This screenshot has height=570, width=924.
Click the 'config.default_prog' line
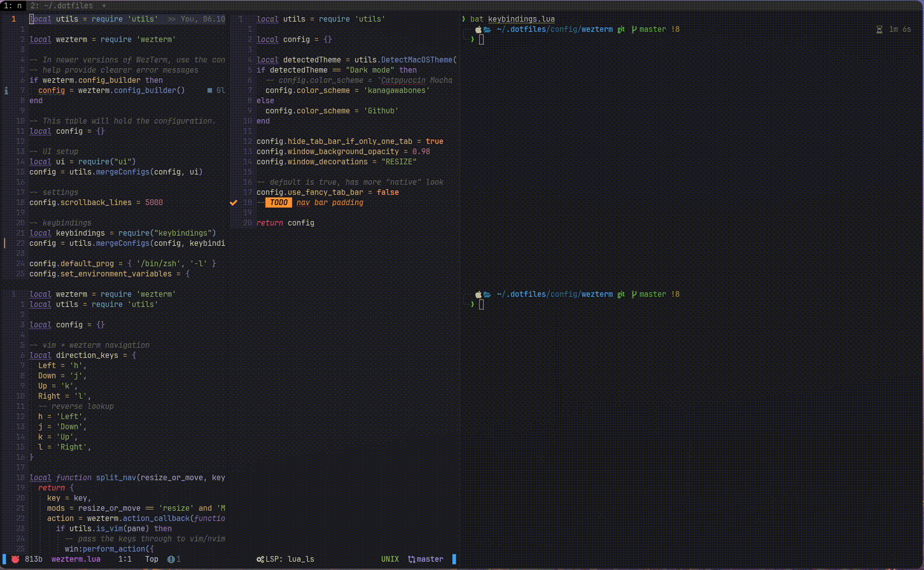coord(123,264)
